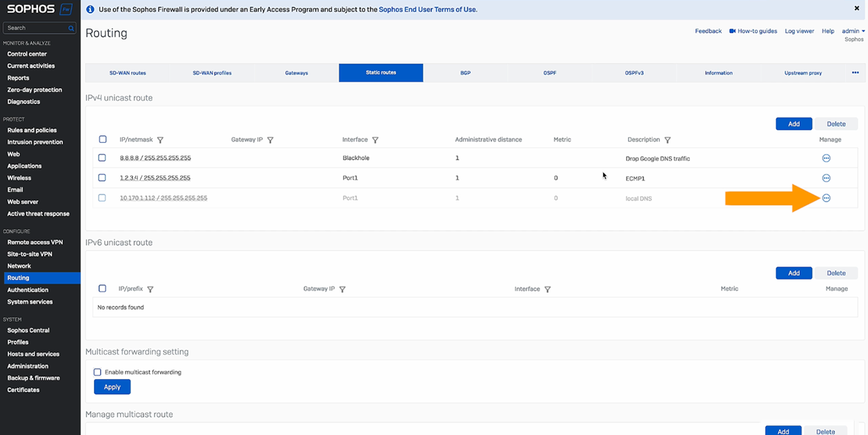Screen dimensions: 868x435
Task: Tick checkbox for 8.8.8.8 blackhole route
Action: 102,158
